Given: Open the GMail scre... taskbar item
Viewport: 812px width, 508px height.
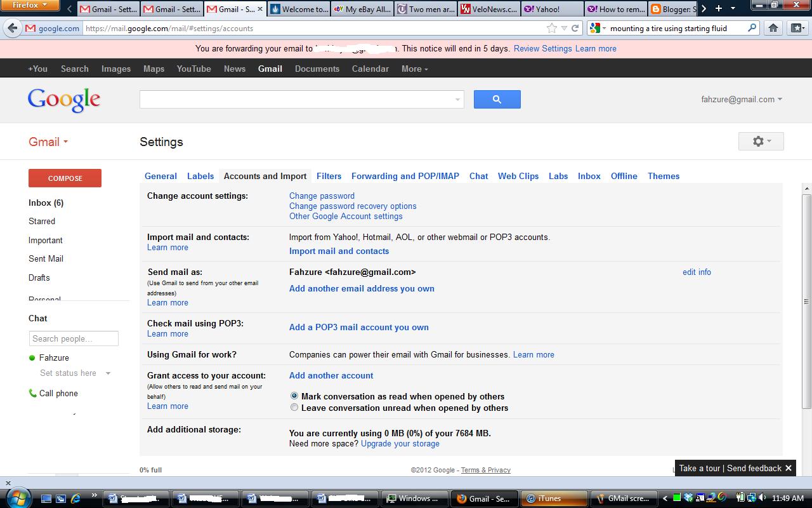Looking at the screenshot, I should [x=624, y=498].
